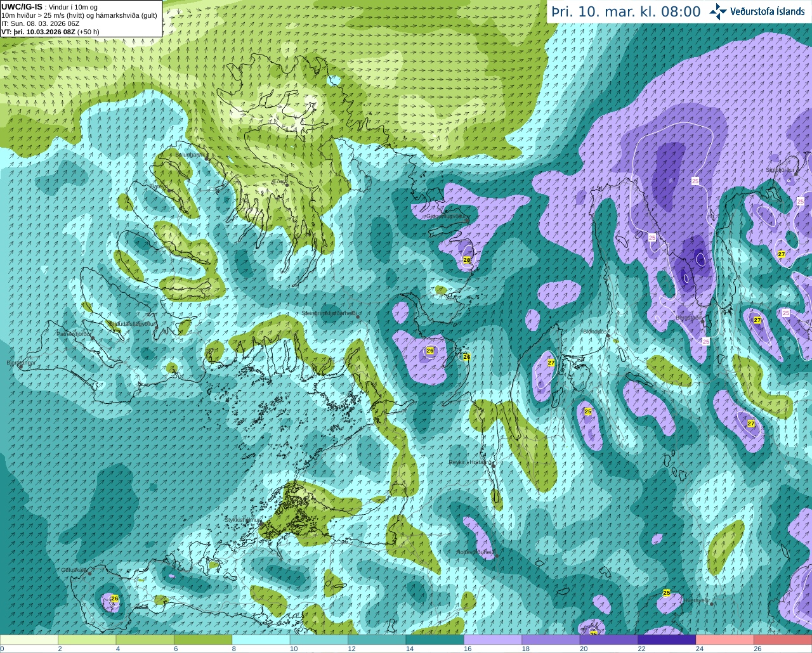
Task: Click the light green 2–4 m/s legend swatch
Action: click(87, 640)
